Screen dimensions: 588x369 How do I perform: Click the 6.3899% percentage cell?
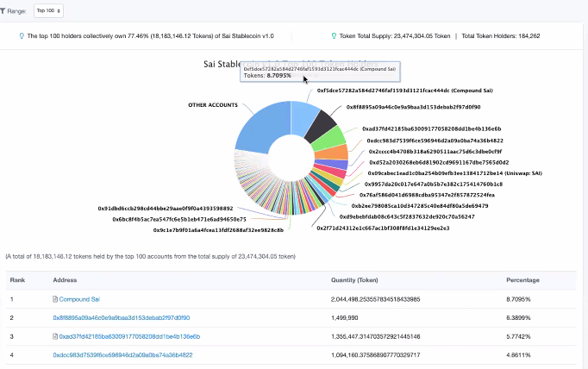coord(518,317)
